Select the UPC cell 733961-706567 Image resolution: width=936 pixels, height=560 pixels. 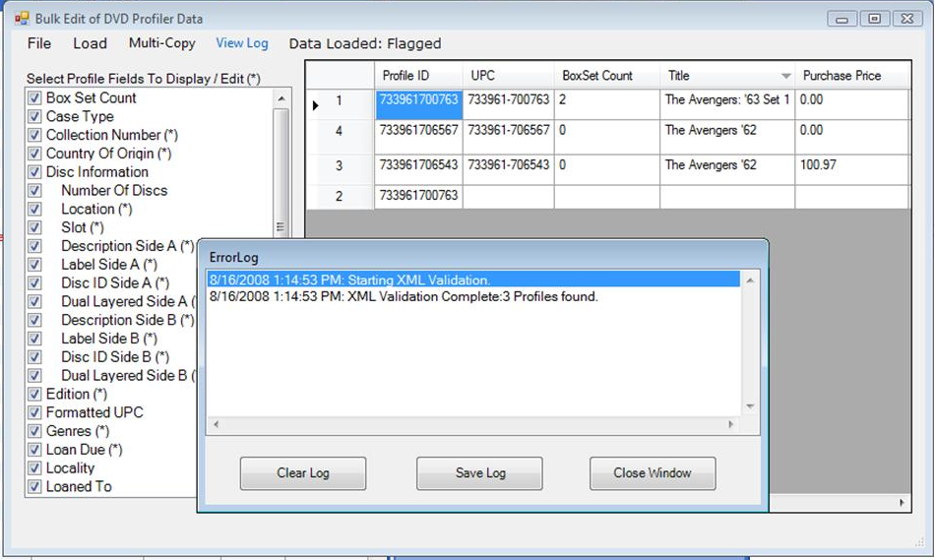(509, 138)
